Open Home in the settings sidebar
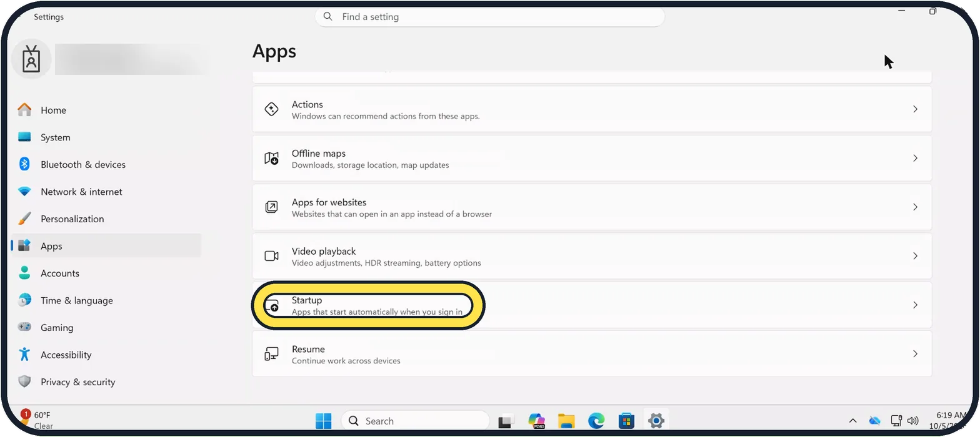The image size is (980, 437). click(106, 110)
